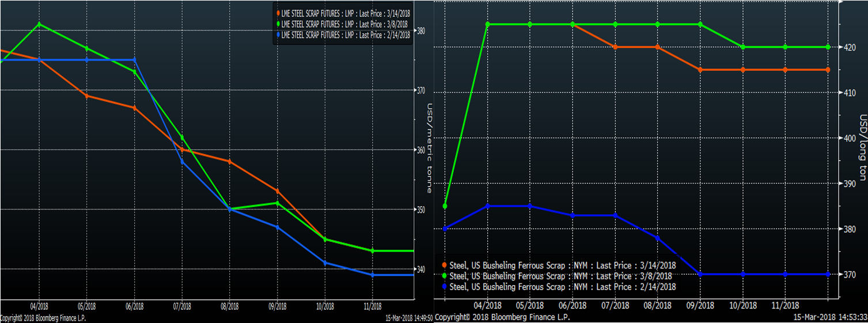The height and width of the screenshot is (323, 868).
Task: Click the USD/metric tonne axis title
Action: 430,138
